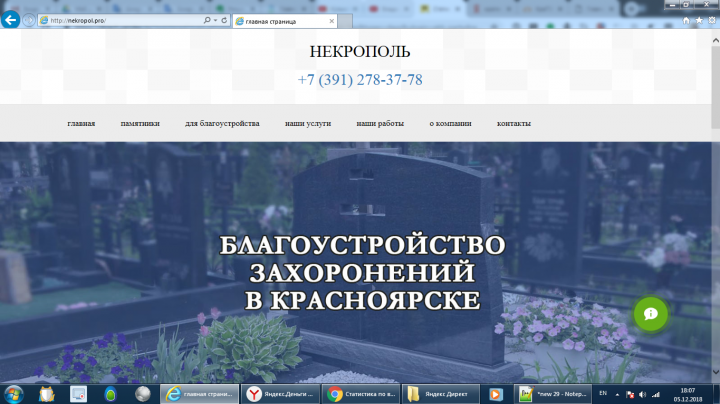Open the 'для благоустройства' menu item
This screenshot has width=720, height=404.
[x=222, y=123]
